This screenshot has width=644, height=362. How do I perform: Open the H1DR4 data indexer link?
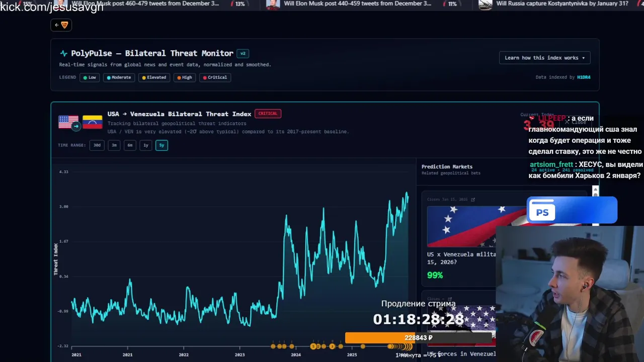(584, 77)
